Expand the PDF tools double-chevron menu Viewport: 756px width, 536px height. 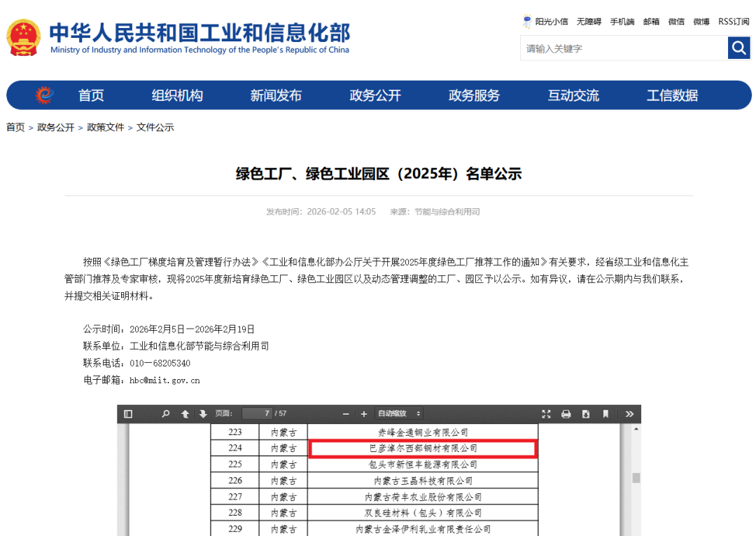pos(629,414)
